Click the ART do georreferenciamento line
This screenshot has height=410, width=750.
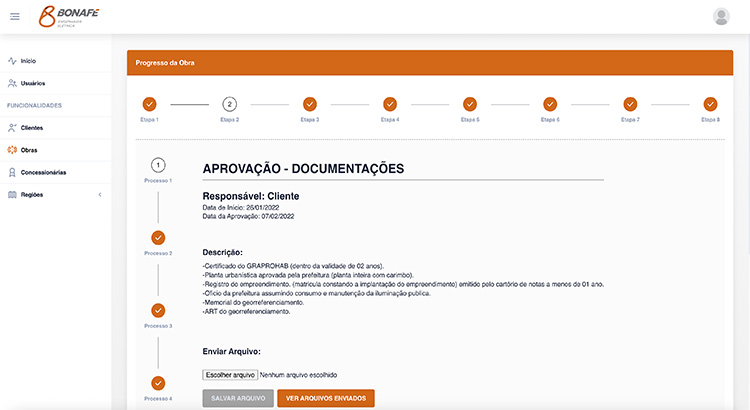pos(246,311)
